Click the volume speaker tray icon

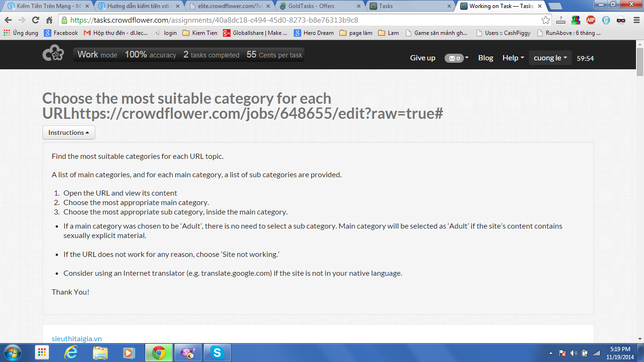pos(574,353)
